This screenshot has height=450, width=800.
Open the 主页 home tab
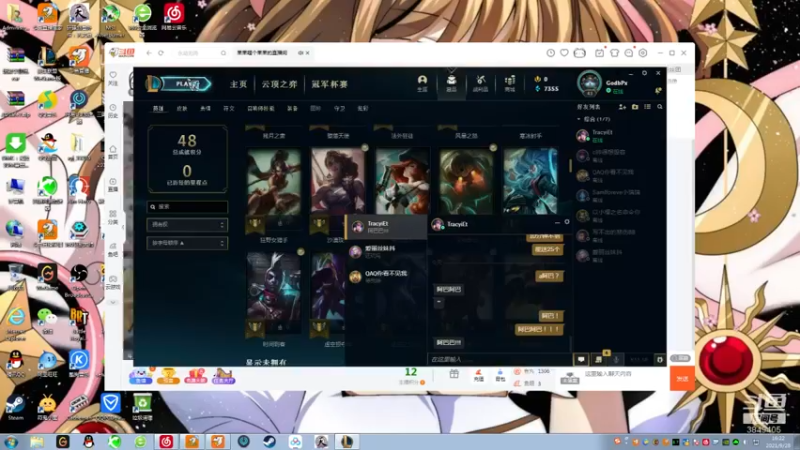[x=238, y=84]
